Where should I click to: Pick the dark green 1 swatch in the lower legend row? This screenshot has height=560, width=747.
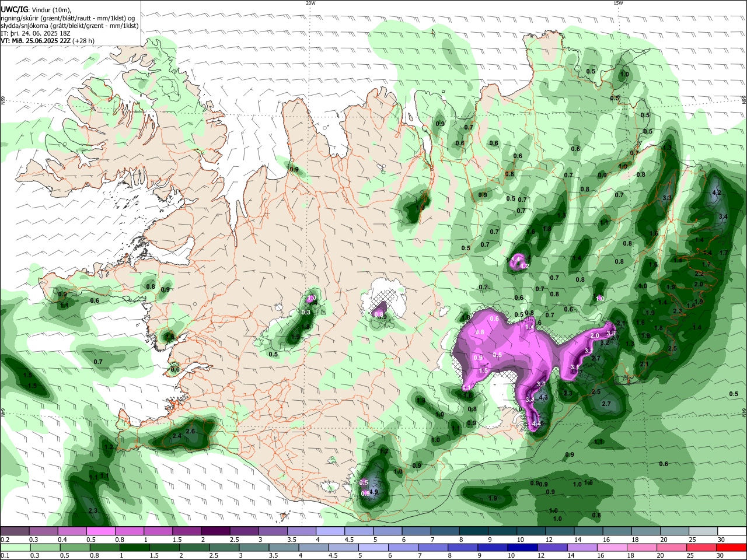point(135,547)
